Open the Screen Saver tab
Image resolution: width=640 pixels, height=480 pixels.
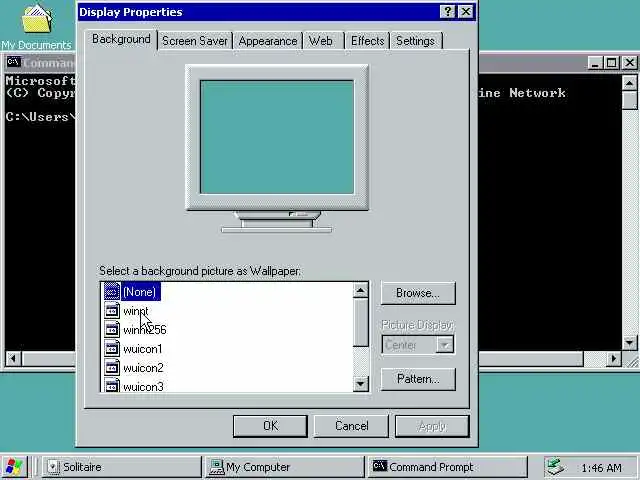195,41
